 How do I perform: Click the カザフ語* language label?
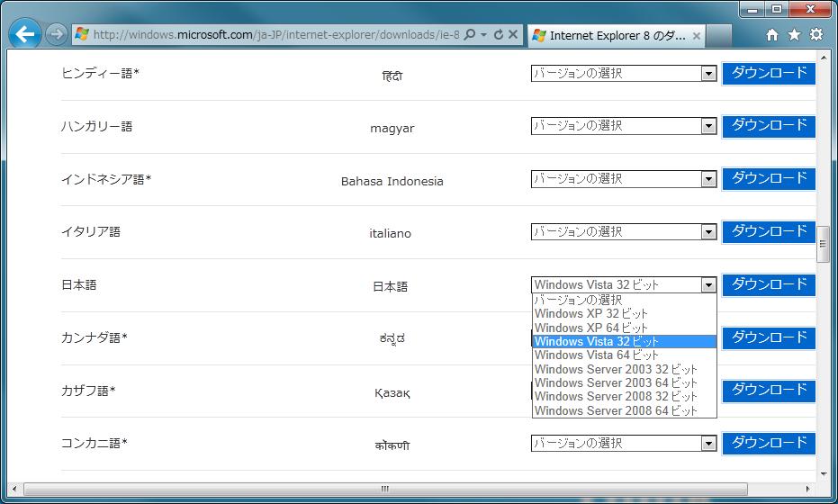pos(88,391)
